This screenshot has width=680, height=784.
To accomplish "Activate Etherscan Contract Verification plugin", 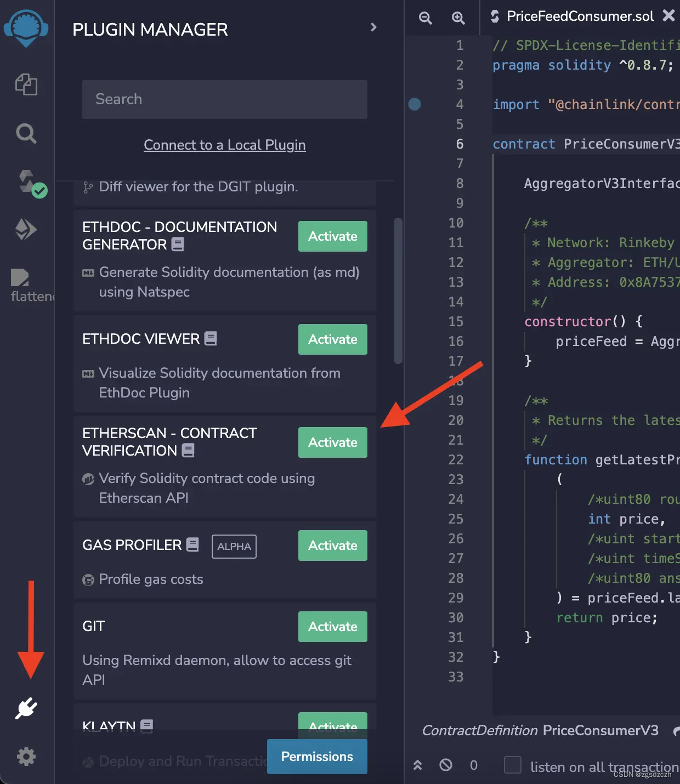I will point(333,442).
